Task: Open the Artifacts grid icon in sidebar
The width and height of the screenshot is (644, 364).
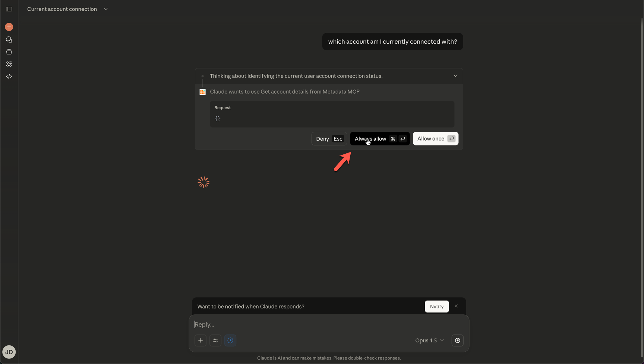Action: tap(9, 64)
